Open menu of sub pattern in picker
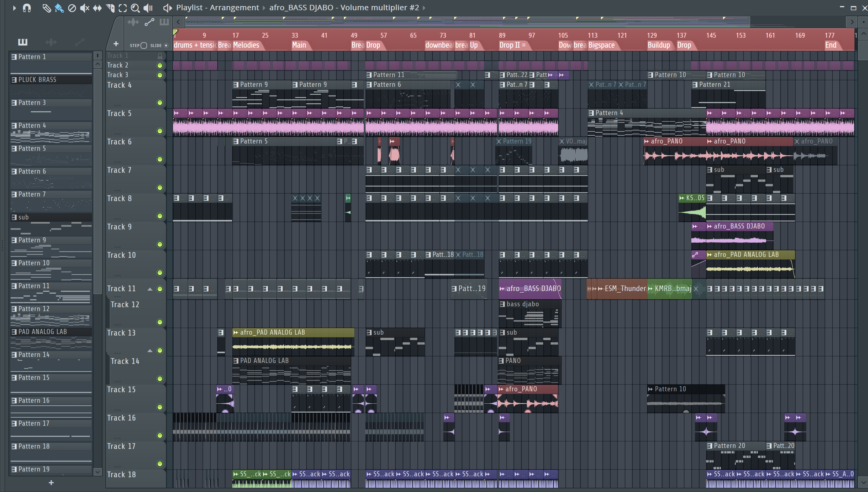This screenshot has width=868, height=492. (14, 217)
